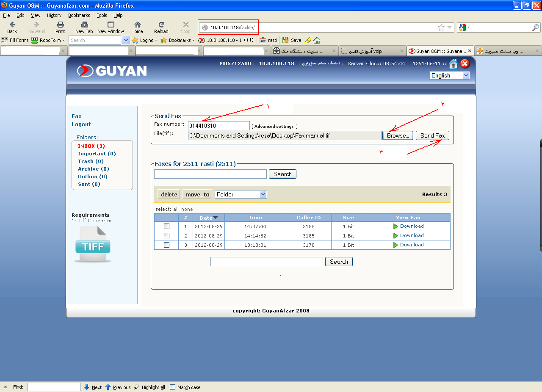This screenshot has height=392, width=542.
Task: Reload the current page
Action: [x=161, y=28]
